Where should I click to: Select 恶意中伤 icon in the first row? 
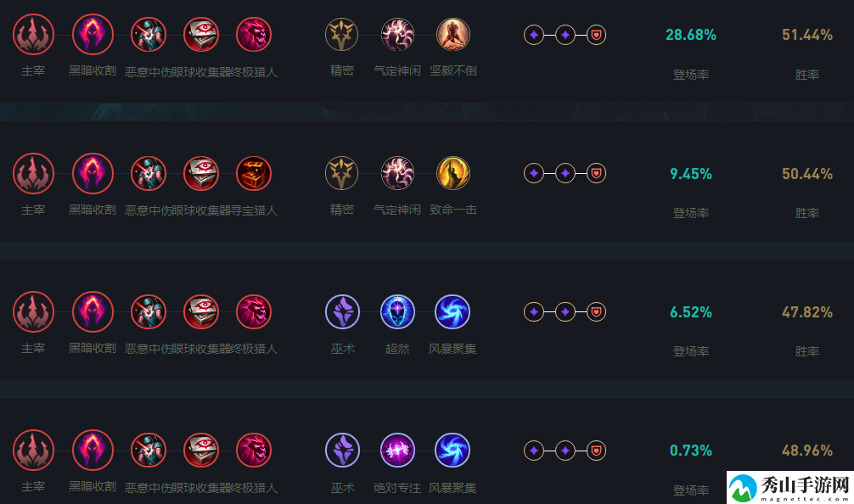(x=149, y=35)
